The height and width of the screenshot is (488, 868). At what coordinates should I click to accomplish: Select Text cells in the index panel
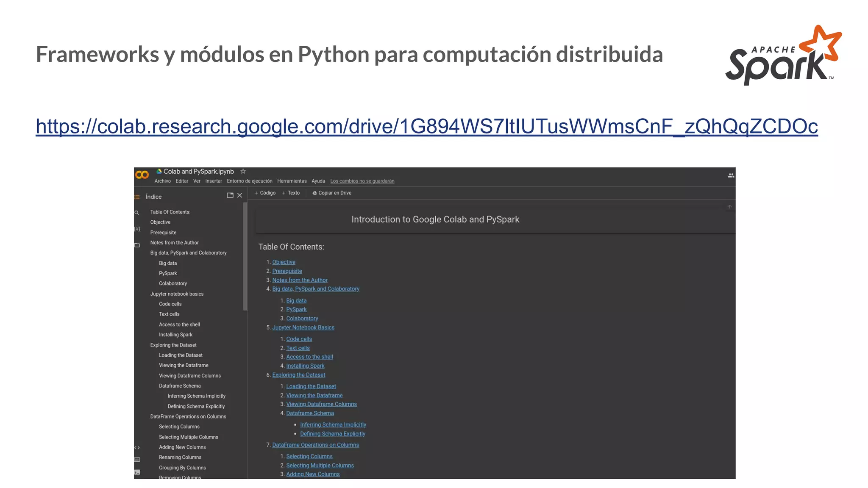[x=169, y=314]
